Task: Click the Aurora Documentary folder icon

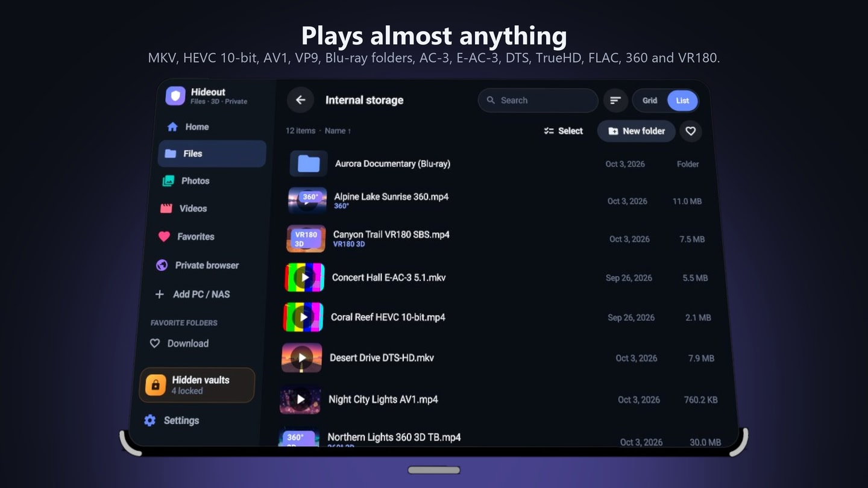Action: (309, 163)
